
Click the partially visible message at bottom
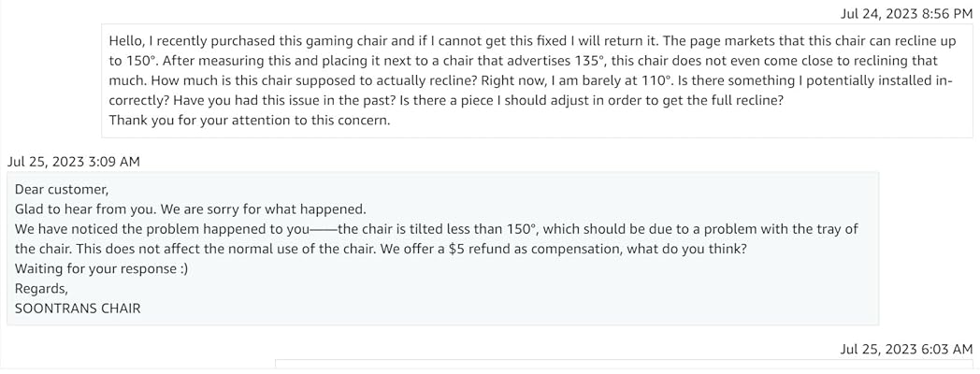point(624,366)
